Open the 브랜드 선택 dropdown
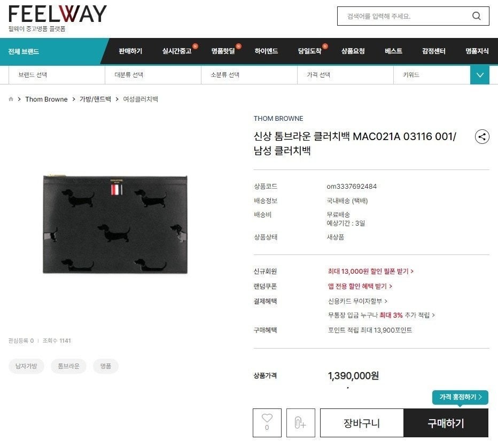Screen dimensions: 498x448 (57, 75)
